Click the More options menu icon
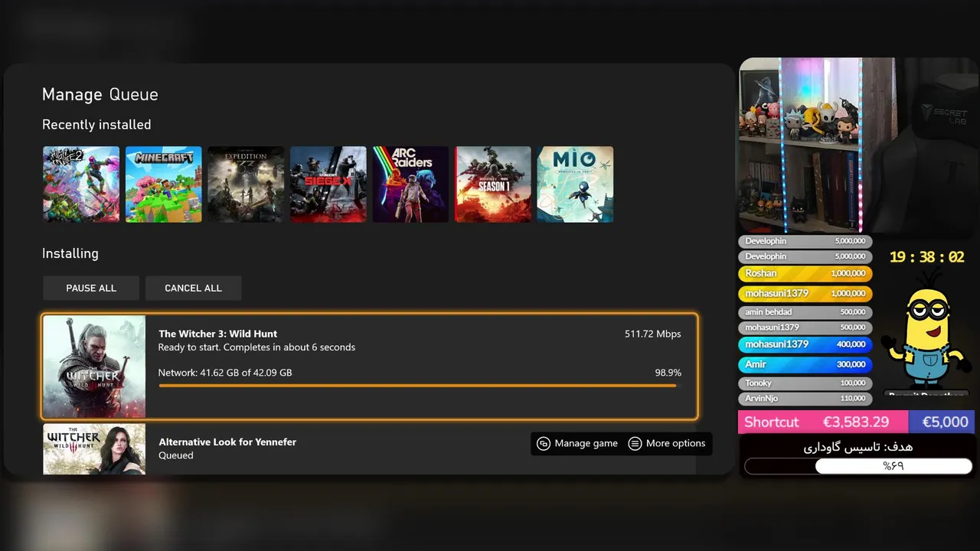The width and height of the screenshot is (980, 551). (x=635, y=444)
